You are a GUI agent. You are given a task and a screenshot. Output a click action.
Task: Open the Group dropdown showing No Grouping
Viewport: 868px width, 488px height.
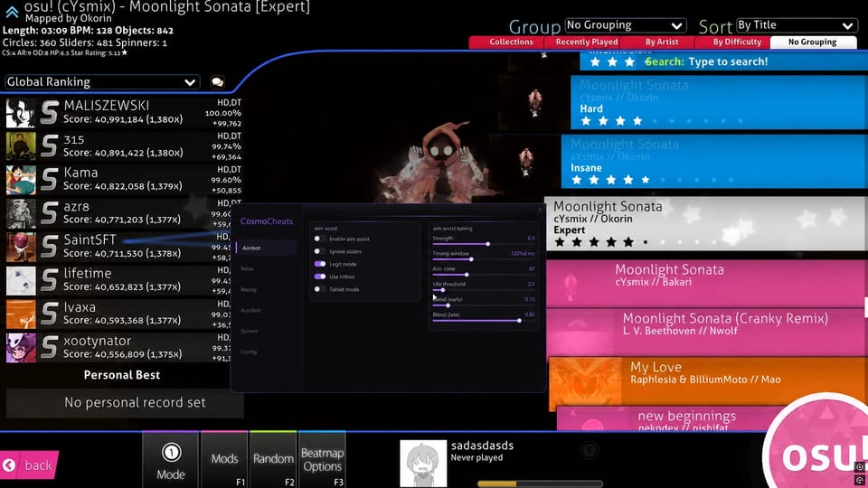(x=625, y=25)
